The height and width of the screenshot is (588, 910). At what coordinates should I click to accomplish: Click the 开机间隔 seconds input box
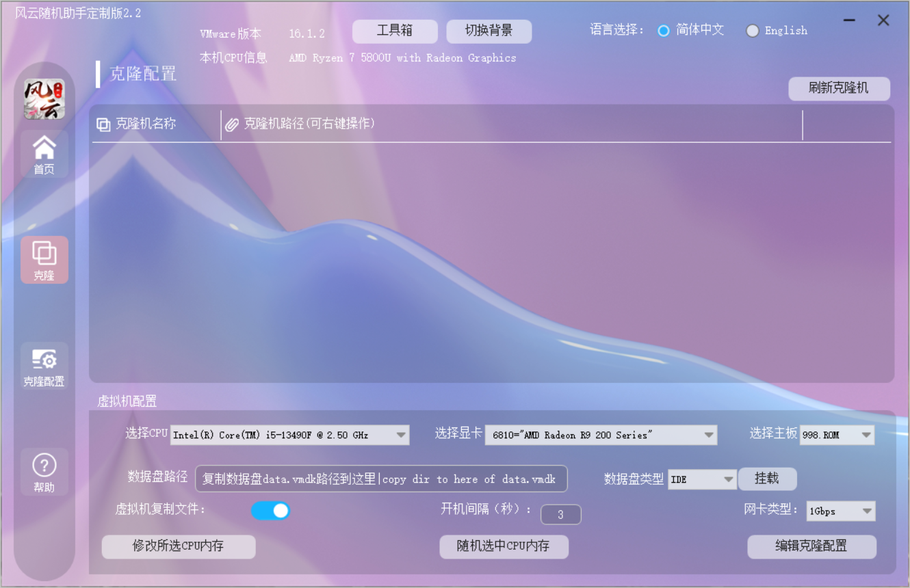(560, 515)
